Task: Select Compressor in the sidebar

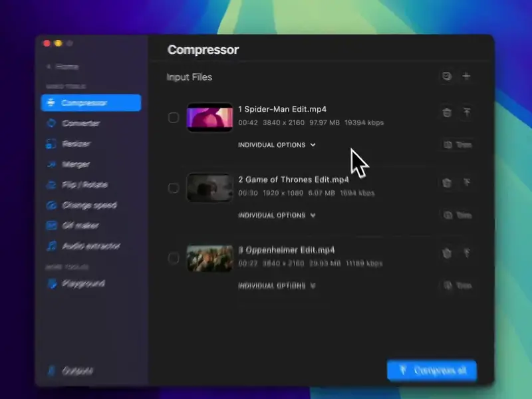Action: point(91,103)
